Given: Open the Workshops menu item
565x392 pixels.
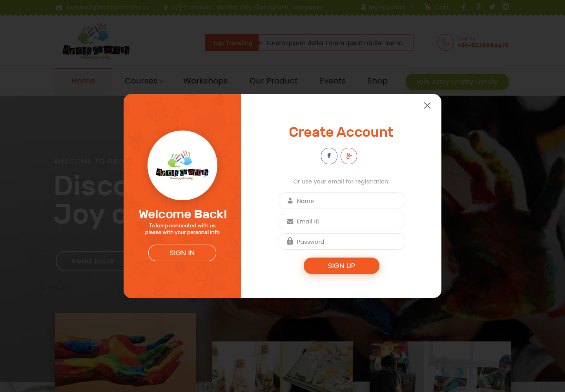Looking at the screenshot, I should 205,81.
